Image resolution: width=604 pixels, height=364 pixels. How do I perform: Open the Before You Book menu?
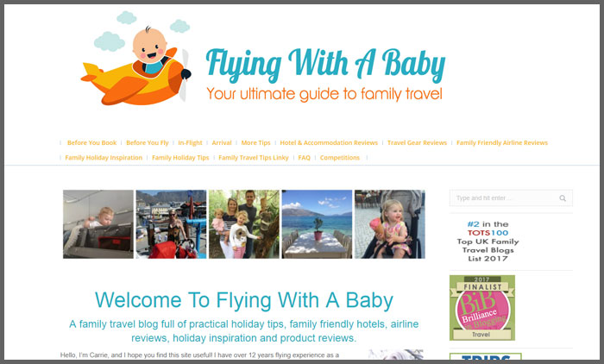91,143
